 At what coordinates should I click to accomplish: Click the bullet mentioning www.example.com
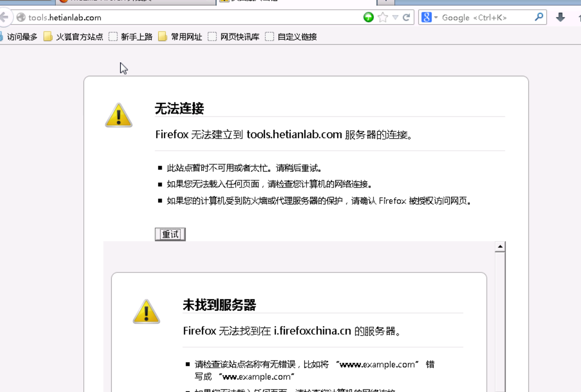(315, 370)
